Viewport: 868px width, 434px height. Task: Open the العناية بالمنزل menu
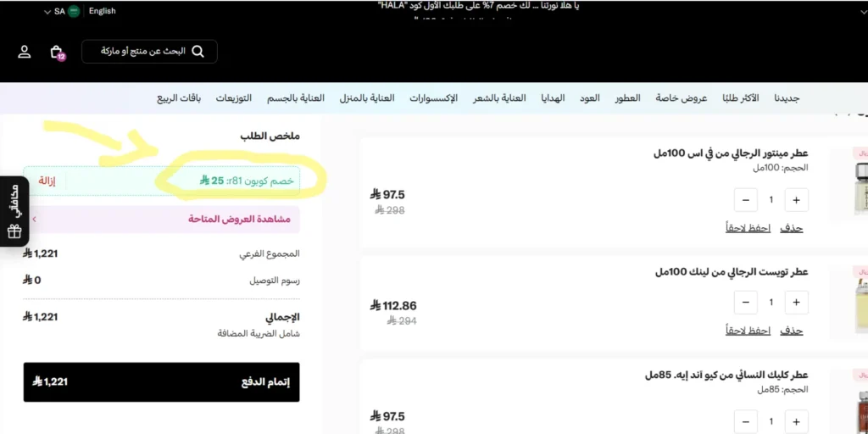[x=367, y=98]
